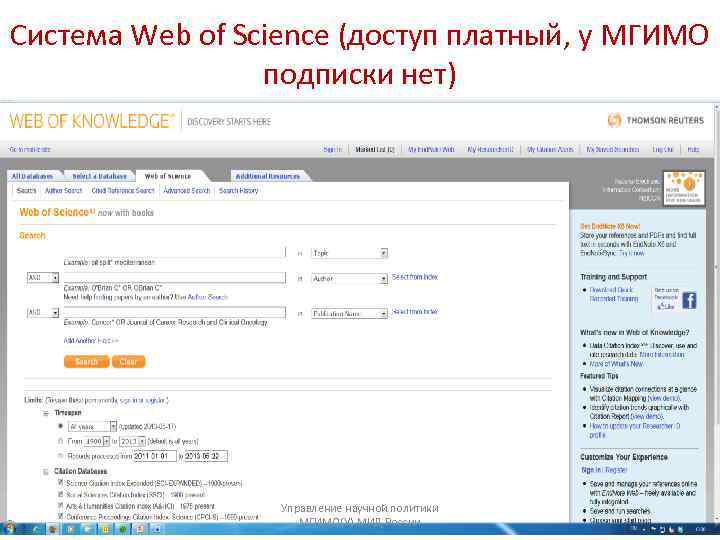Open the Cited Reference Search sub-tab
This screenshot has width=720, height=540.
(x=123, y=191)
